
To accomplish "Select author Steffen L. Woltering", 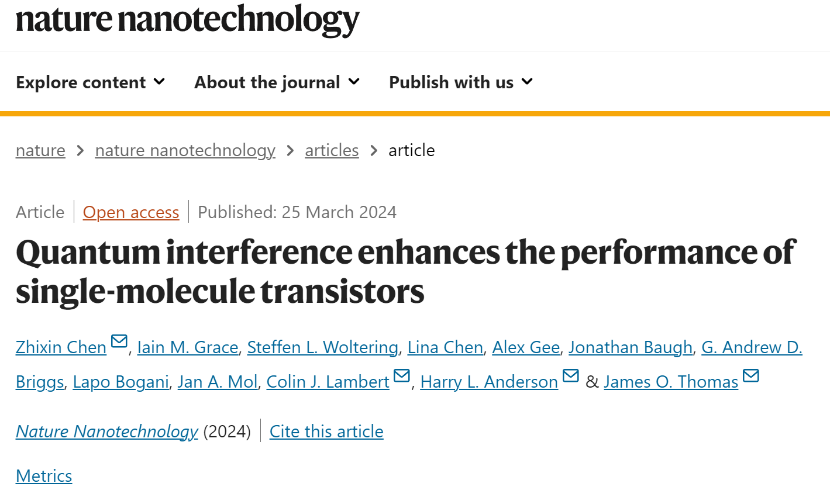I will tap(323, 347).
